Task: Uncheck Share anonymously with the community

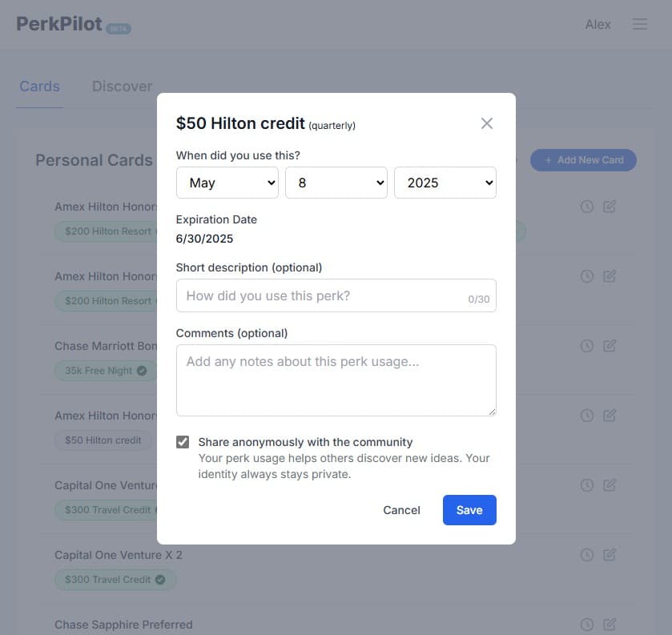Action: [x=183, y=442]
